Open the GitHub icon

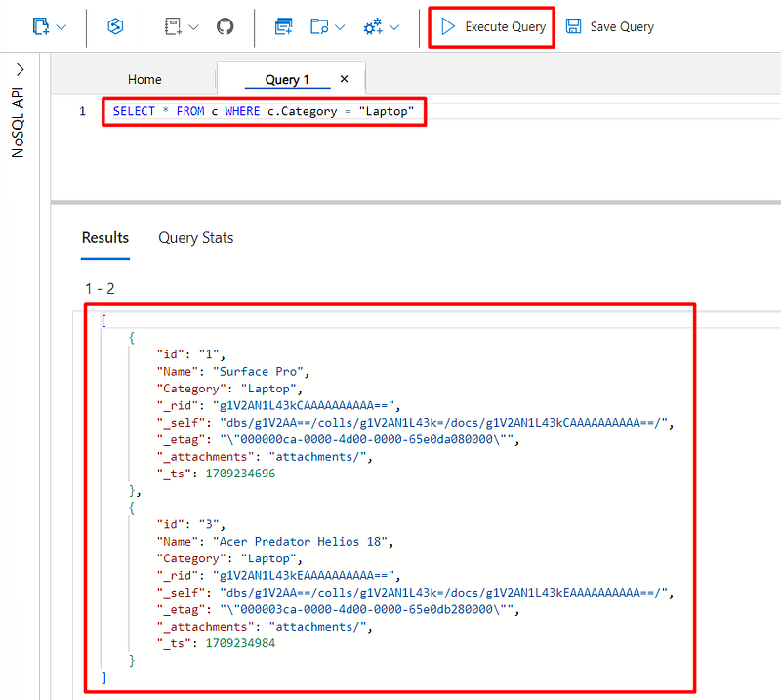click(226, 26)
